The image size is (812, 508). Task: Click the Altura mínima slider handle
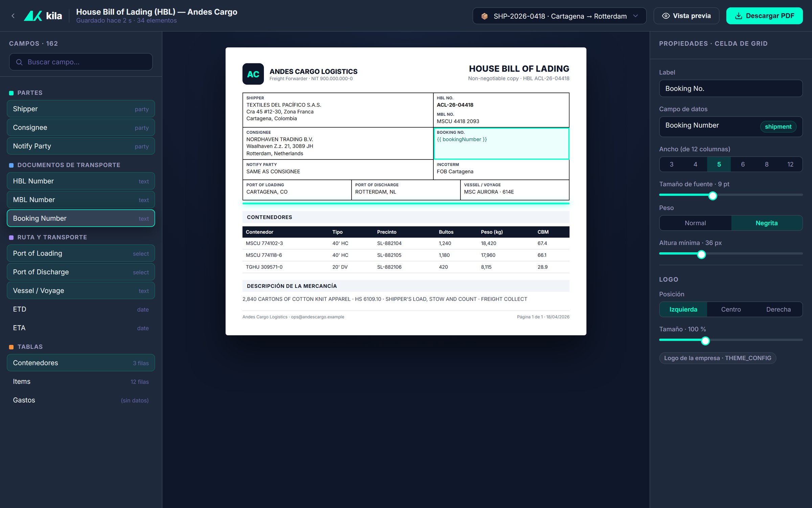coord(701,254)
